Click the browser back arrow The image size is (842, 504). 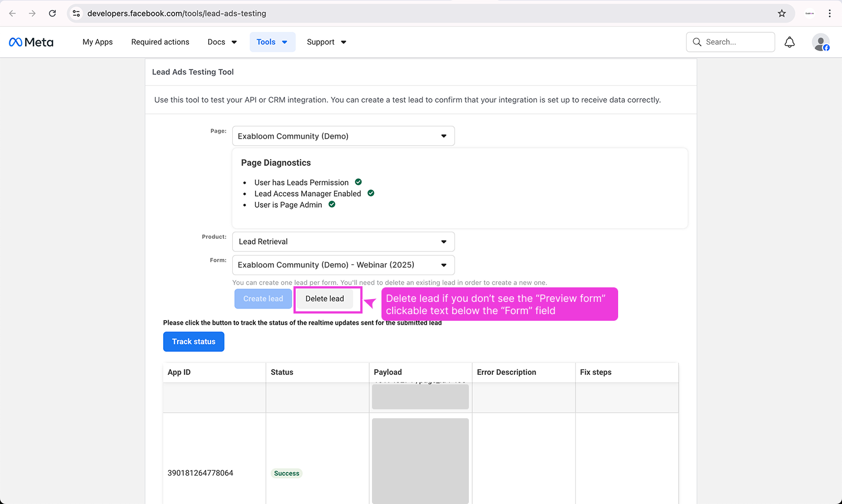pyautogui.click(x=12, y=13)
